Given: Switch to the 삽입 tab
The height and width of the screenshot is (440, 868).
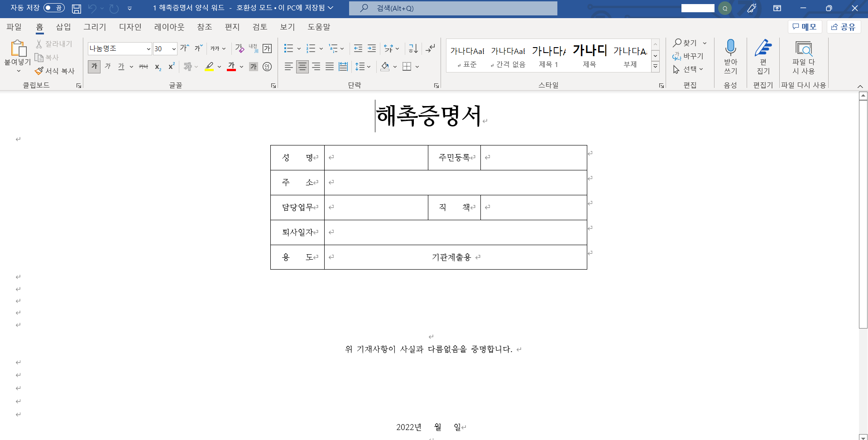Looking at the screenshot, I should [63, 27].
